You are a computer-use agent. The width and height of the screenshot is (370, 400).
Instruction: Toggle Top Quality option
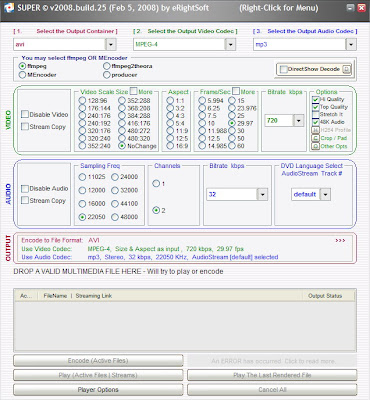point(315,107)
